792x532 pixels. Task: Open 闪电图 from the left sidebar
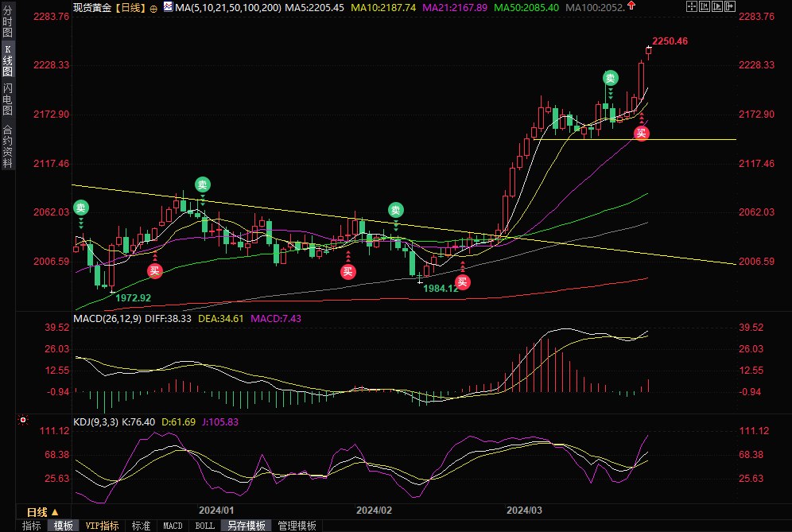(7, 100)
